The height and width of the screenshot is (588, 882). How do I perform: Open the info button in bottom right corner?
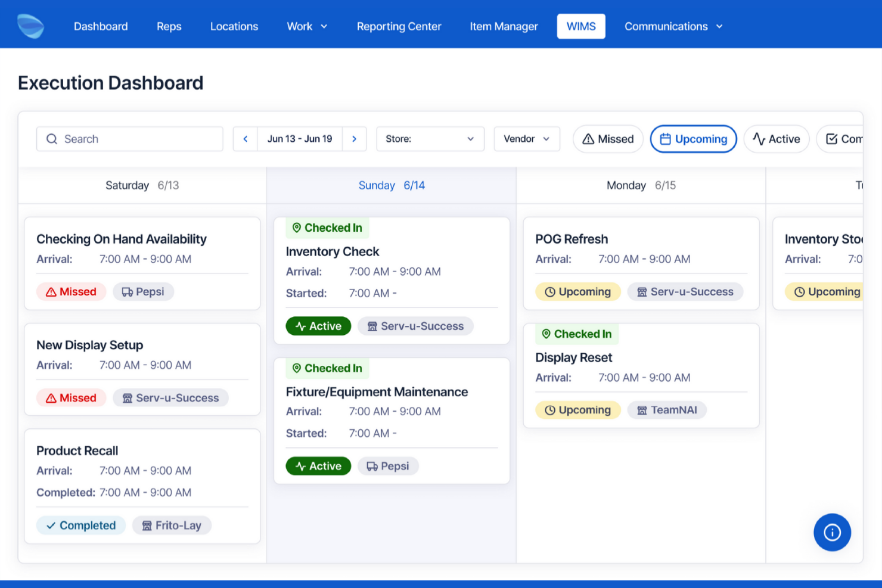point(832,532)
